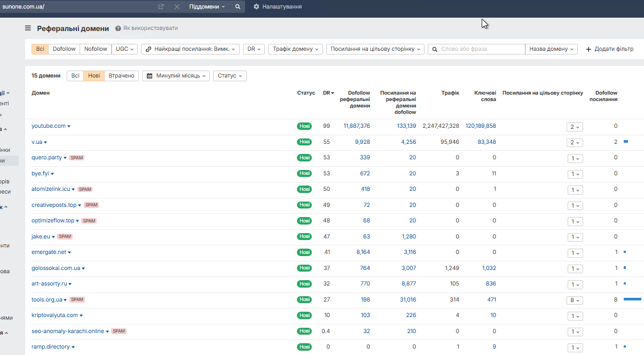Image resolution: width=644 pixels, height=355 pixels.
Task: Click the plus icon to add filter
Action: click(x=588, y=49)
